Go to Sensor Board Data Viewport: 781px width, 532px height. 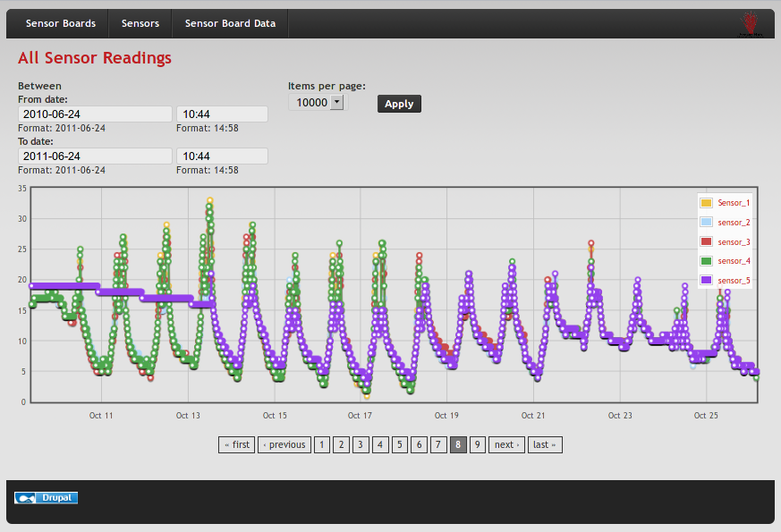pos(230,24)
